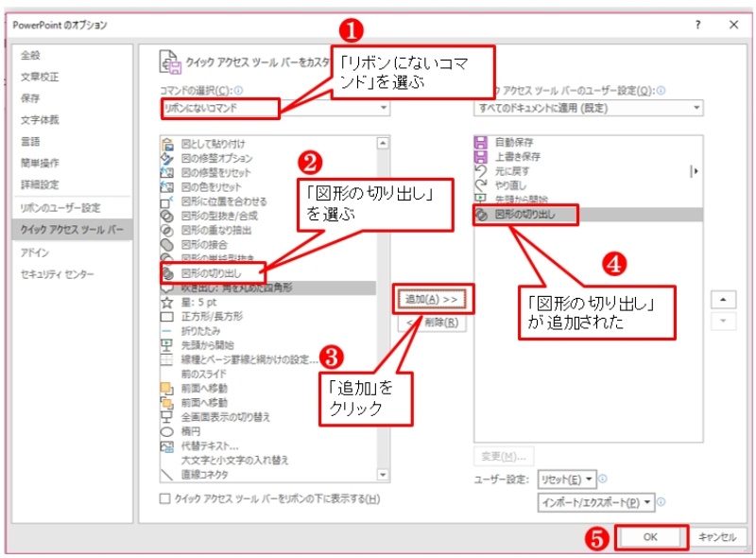
Task: Click the 自動保存 icon in right list
Action: (x=481, y=142)
